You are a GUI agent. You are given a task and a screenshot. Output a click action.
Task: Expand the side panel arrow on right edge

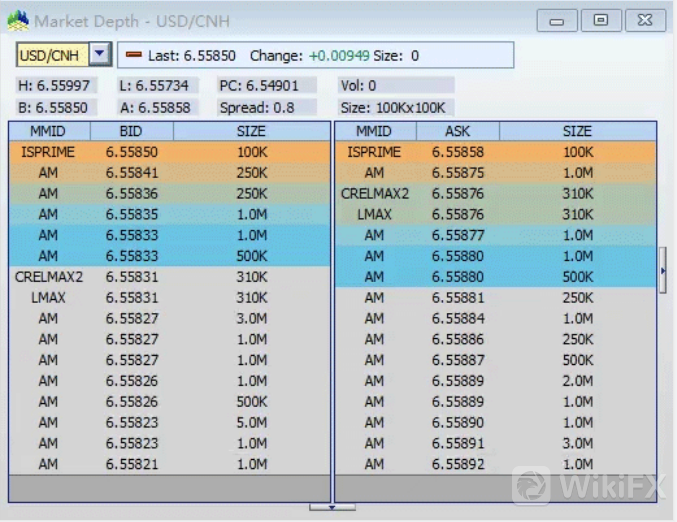click(663, 271)
